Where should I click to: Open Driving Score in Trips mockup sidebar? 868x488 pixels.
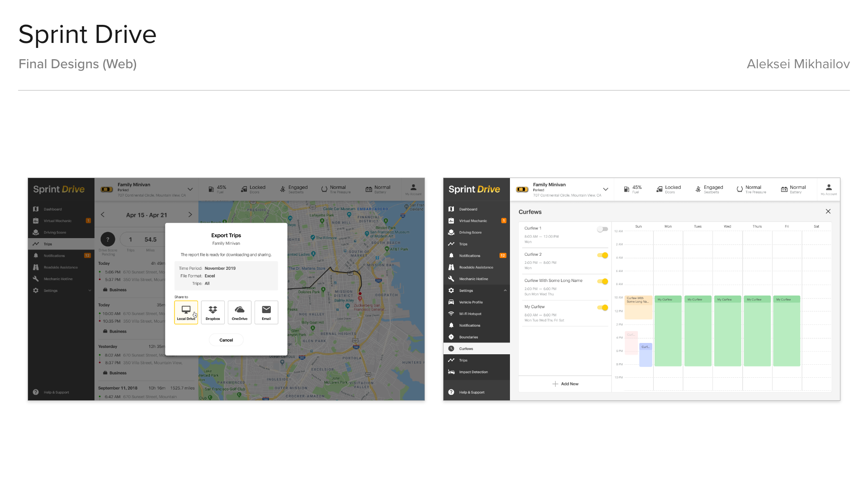click(61, 232)
